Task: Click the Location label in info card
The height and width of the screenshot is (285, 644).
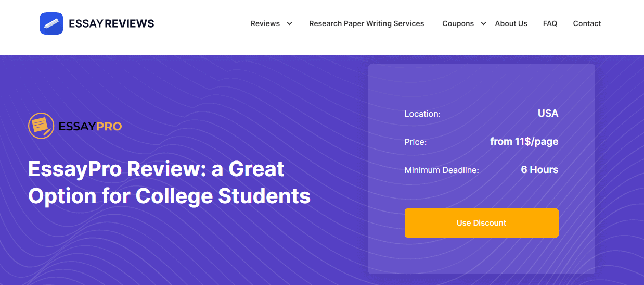Action: pyautogui.click(x=422, y=114)
